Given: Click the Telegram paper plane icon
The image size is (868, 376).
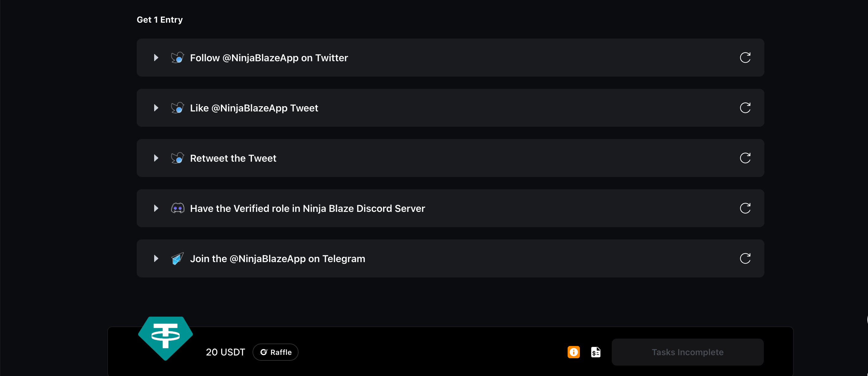Looking at the screenshot, I should [177, 258].
